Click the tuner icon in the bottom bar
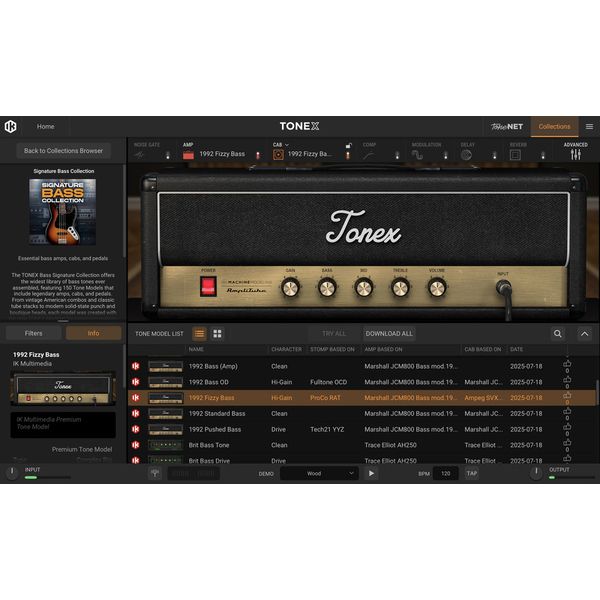600x600 pixels. click(x=154, y=473)
